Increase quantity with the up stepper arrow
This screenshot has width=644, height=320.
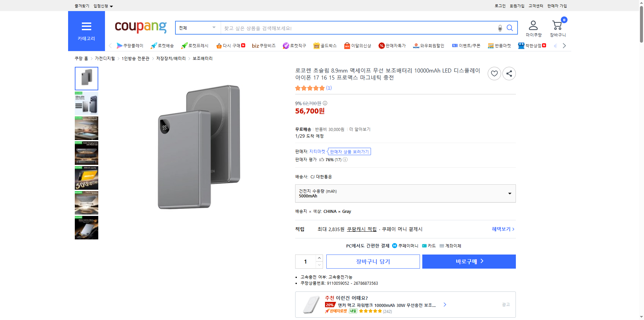tap(319, 258)
